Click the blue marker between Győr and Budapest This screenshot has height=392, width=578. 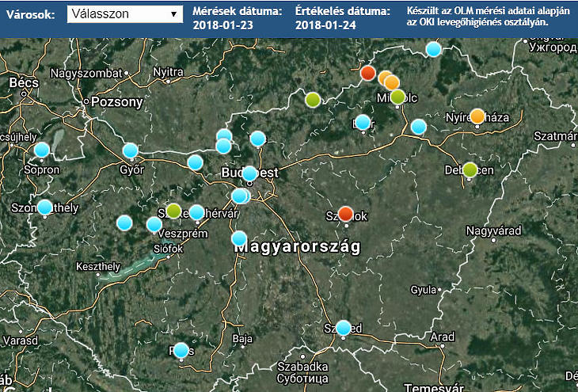click(x=195, y=162)
